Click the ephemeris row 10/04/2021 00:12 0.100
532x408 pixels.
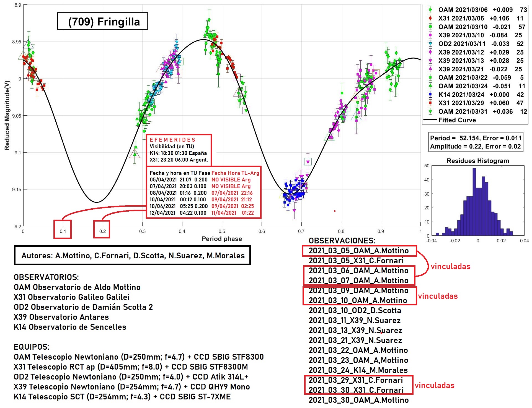pyautogui.click(x=178, y=199)
